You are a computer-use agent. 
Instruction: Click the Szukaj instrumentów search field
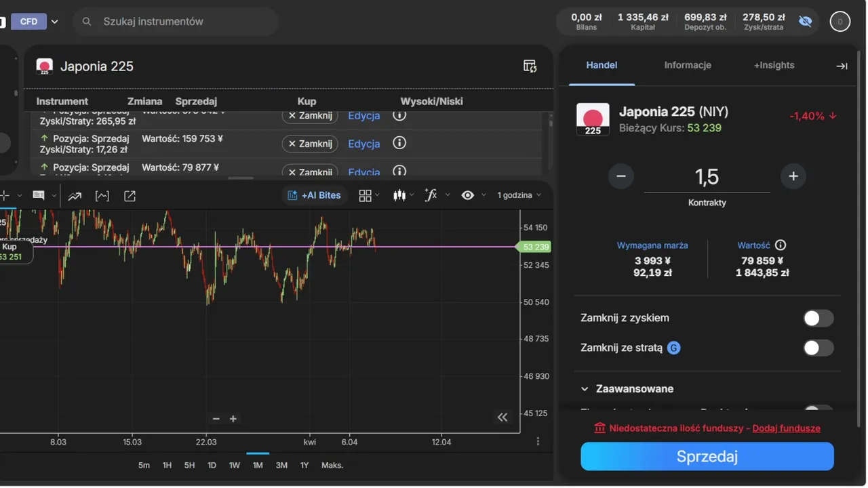click(x=176, y=22)
